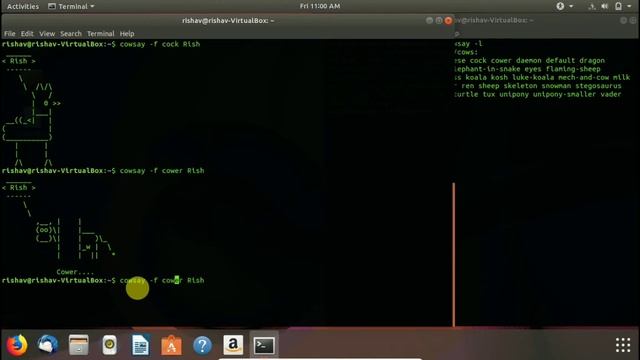Click 'unipony-smaller' in background terminal
Screen dimensions: 640x360
pos(564,94)
